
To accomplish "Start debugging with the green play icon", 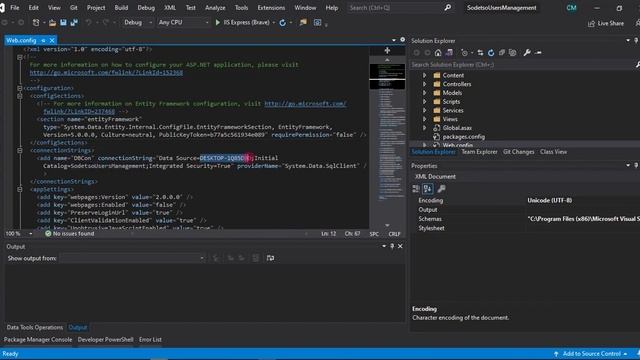I will click(x=218, y=22).
